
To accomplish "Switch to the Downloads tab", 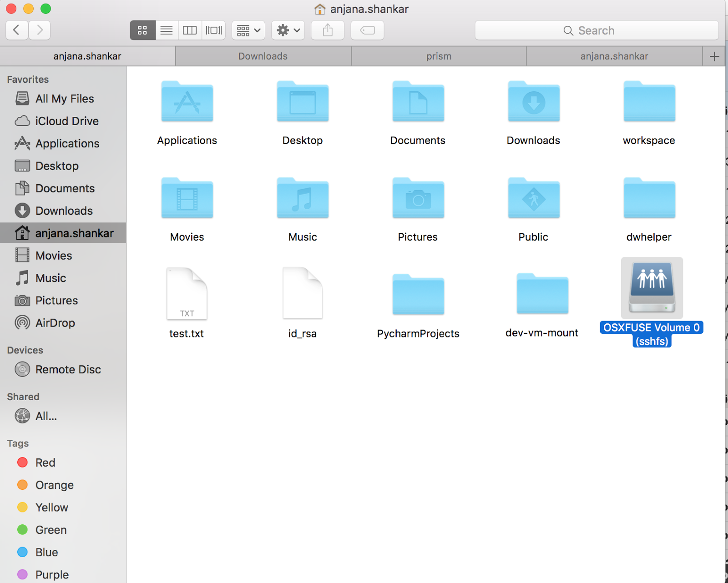I will (x=263, y=56).
